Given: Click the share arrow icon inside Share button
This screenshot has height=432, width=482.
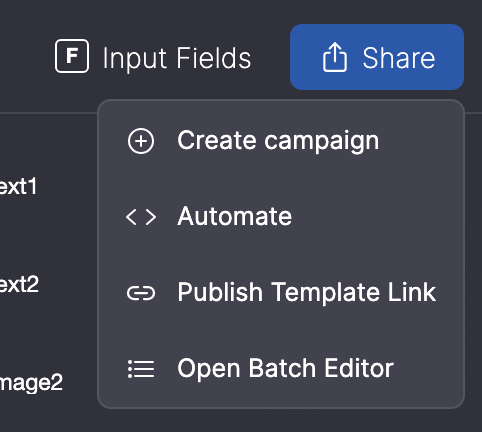Looking at the screenshot, I should (x=335, y=57).
